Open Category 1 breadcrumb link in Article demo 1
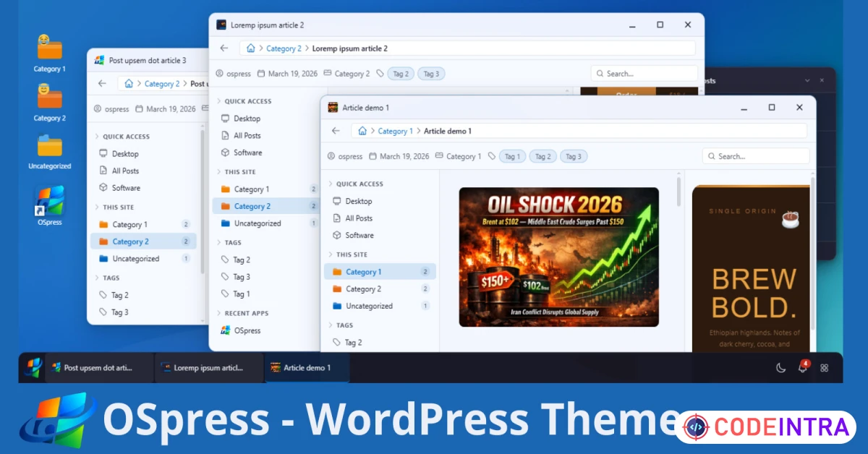Image resolution: width=868 pixels, height=454 pixels. [x=395, y=131]
